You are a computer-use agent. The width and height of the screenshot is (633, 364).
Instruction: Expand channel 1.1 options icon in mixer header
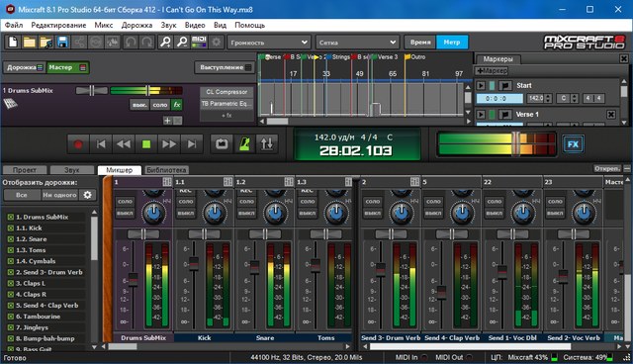[227, 182]
